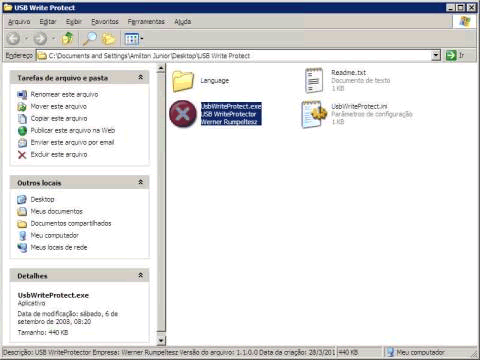Go back with the Back arrow button
The width and height of the screenshot is (480, 360).
tap(13, 39)
